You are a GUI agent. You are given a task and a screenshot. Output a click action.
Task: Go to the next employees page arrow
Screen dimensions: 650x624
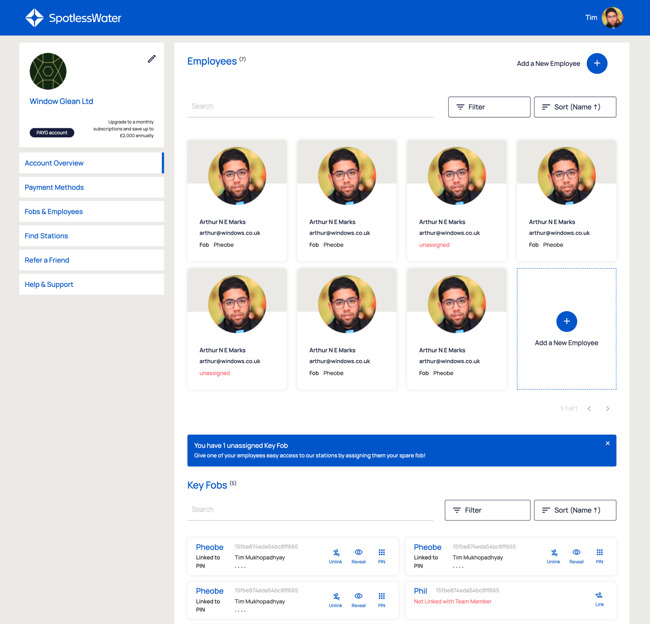[607, 409]
